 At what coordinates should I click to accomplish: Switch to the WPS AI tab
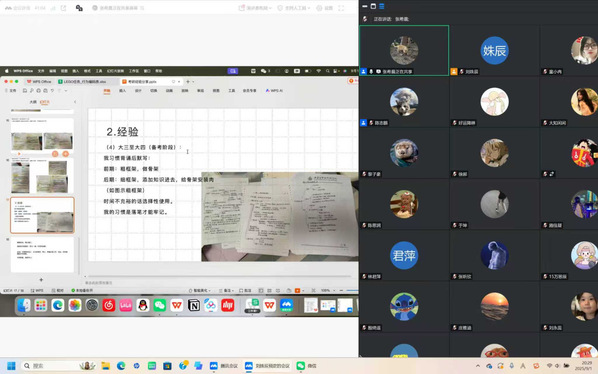[x=274, y=91]
